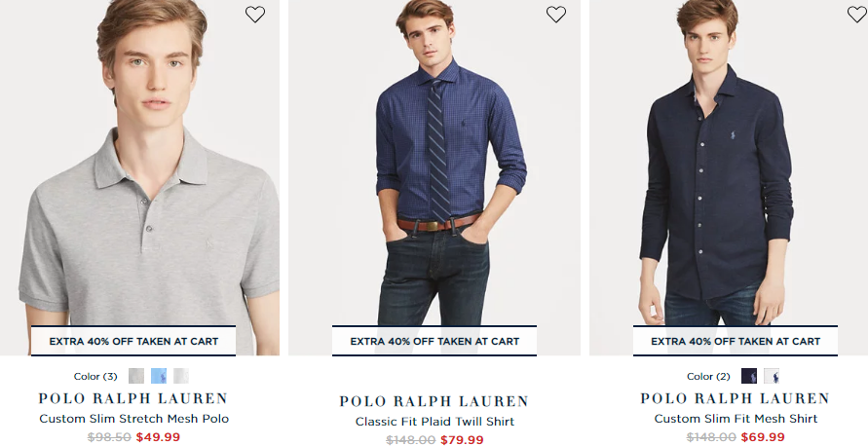Click heart icon on Plaid Twill Shirt
This screenshot has width=868, height=446.
click(555, 15)
